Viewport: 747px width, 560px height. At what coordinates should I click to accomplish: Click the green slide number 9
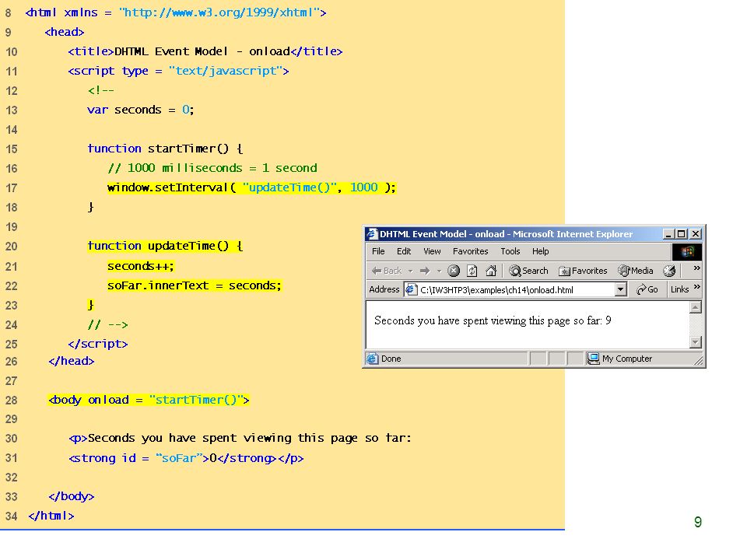pyautogui.click(x=698, y=522)
